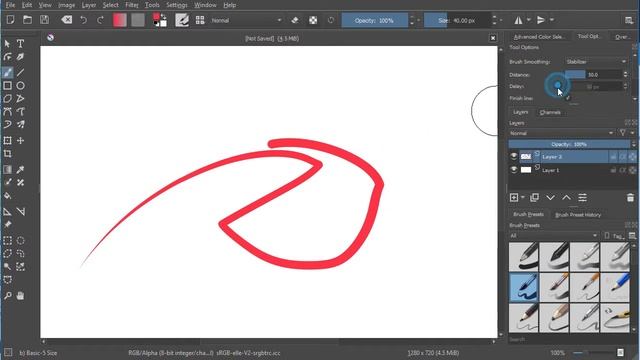The image size is (640, 360).
Task: Switch to the Brush Preset History tab
Action: (x=578, y=215)
